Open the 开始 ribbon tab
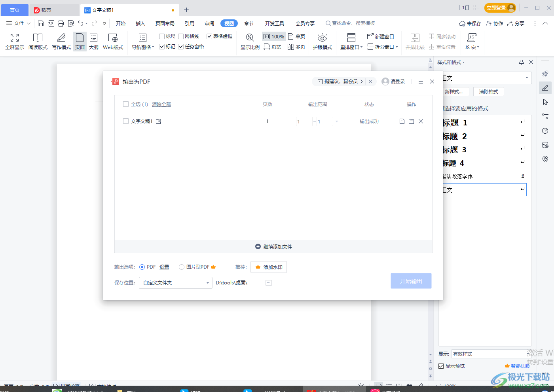 121,23
